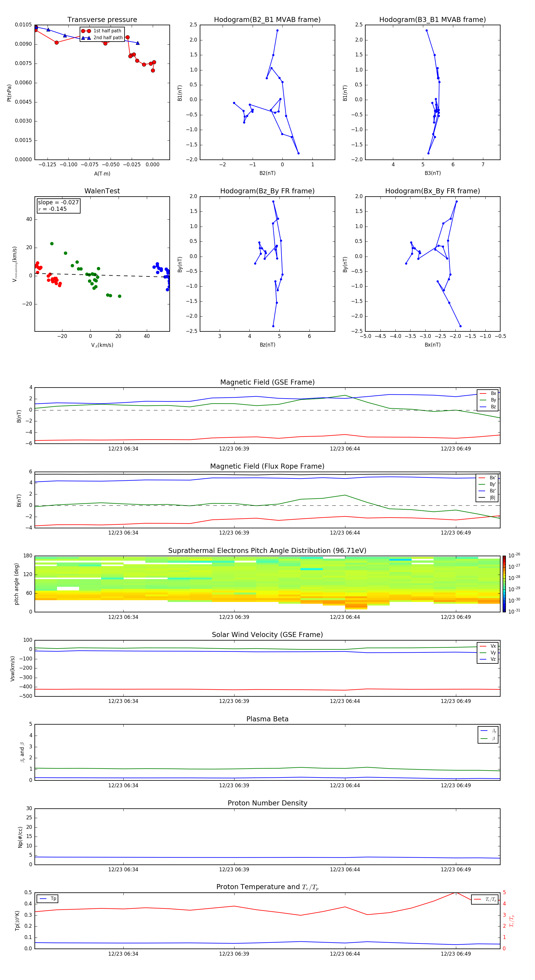Viewport: 535px width, 980px height.
Task: Click the 'Transverse pressure' plot title
Action: click(102, 19)
